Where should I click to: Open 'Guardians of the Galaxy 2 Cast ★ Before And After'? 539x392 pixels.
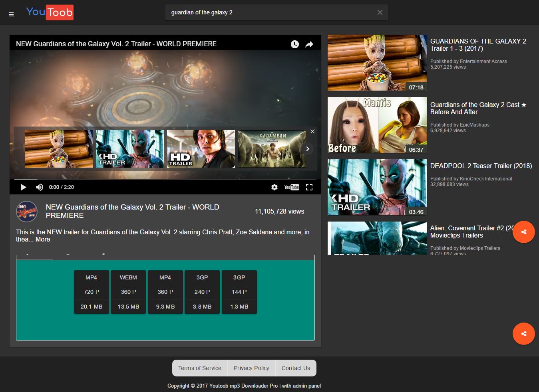(478, 108)
